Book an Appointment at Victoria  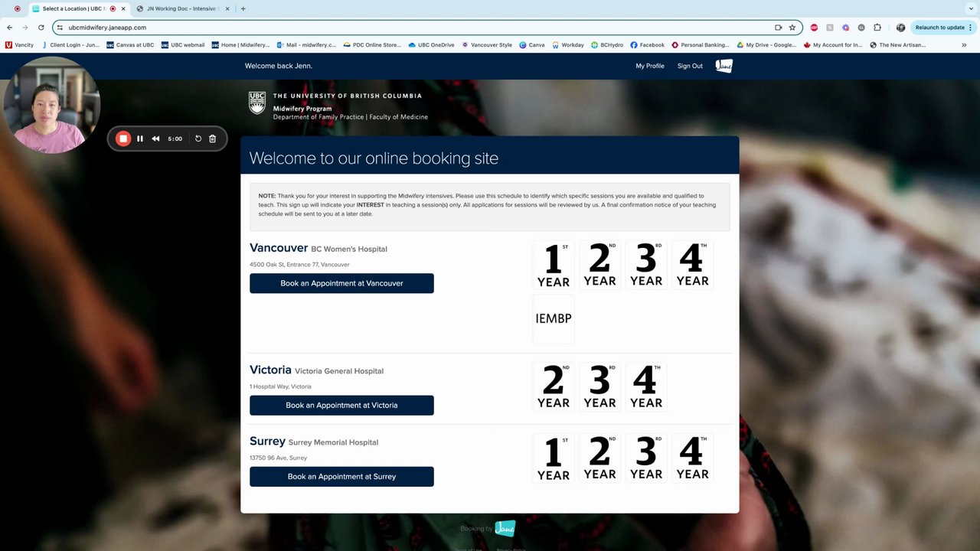[x=341, y=406]
